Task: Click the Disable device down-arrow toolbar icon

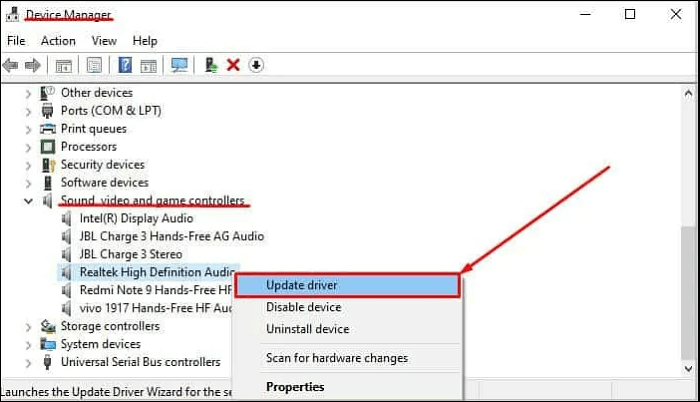Action: [256, 65]
